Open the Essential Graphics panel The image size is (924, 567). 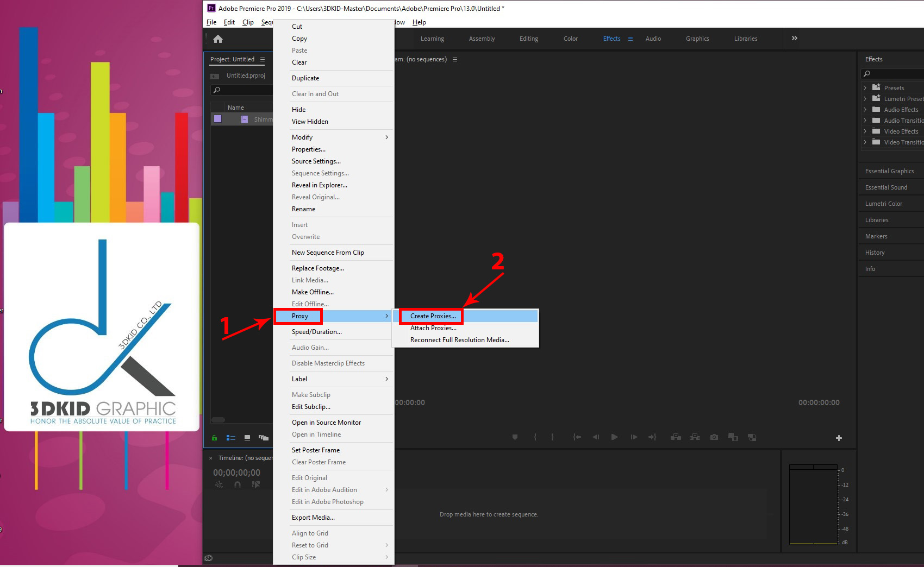coord(890,171)
